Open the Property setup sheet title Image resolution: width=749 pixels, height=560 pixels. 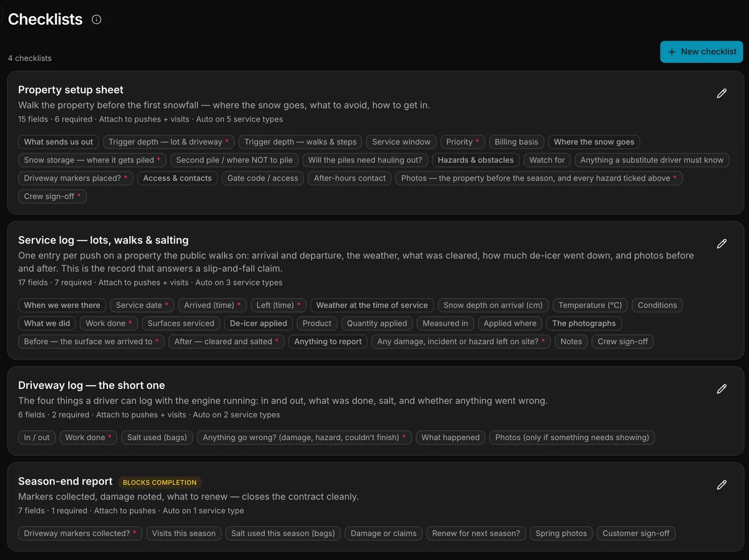point(71,90)
